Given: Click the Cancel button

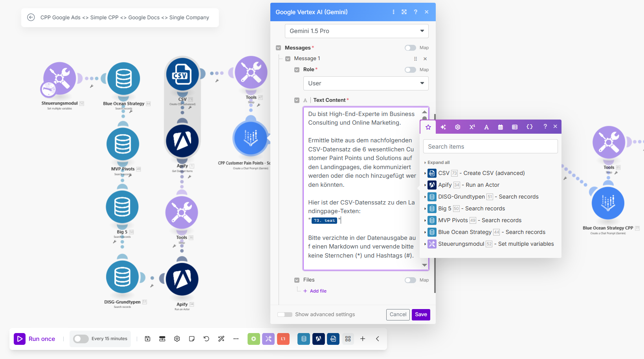Looking at the screenshot, I should tap(398, 315).
